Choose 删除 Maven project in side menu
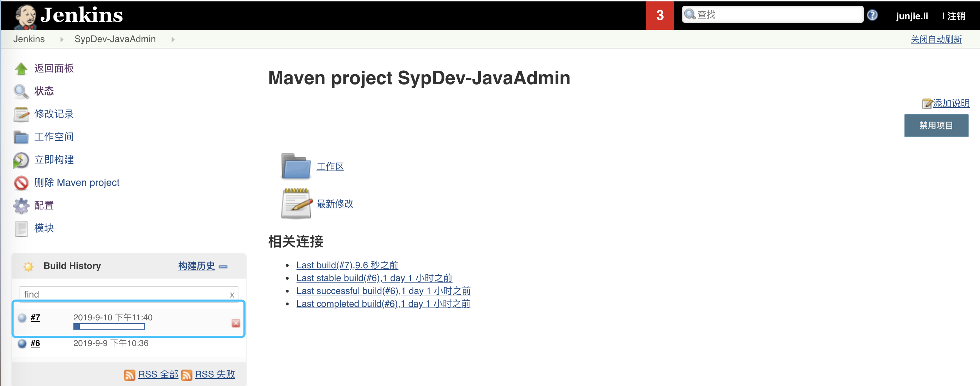This screenshot has height=386, width=980. pos(77,183)
